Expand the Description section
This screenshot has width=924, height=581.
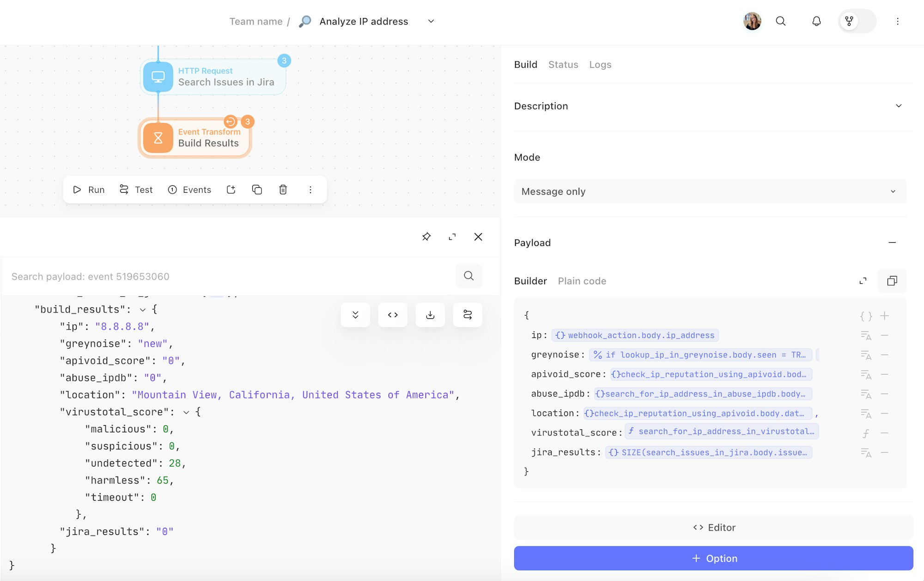899,106
